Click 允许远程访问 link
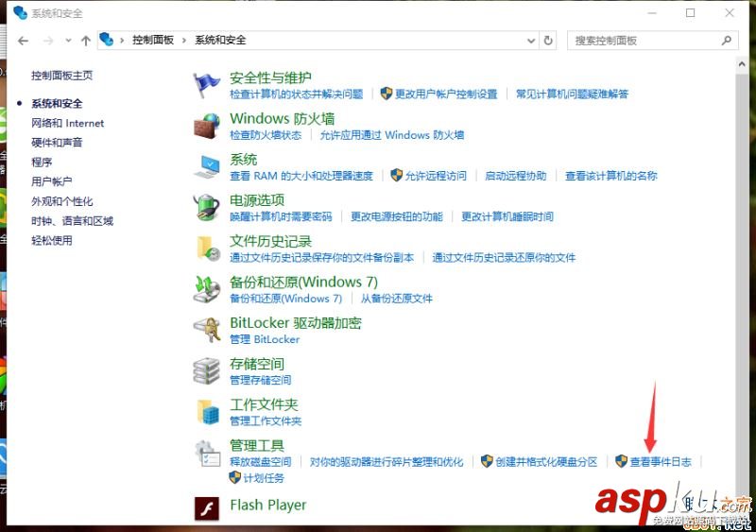 pyautogui.click(x=436, y=176)
